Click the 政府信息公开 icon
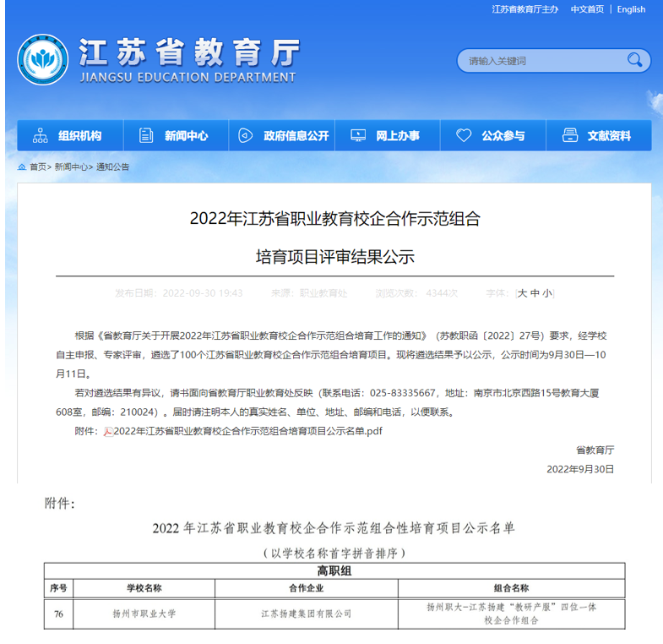Screen dimensions: 663x644 pos(245,135)
